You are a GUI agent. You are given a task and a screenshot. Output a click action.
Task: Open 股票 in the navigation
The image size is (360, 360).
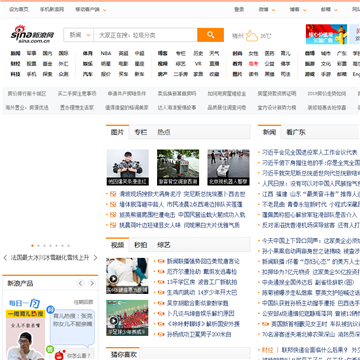(32, 64)
